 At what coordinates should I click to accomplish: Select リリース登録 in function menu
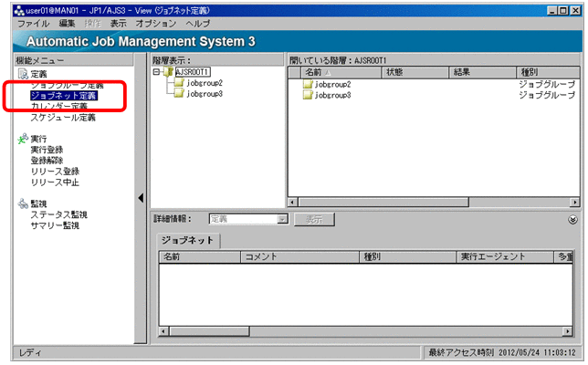tap(55, 172)
